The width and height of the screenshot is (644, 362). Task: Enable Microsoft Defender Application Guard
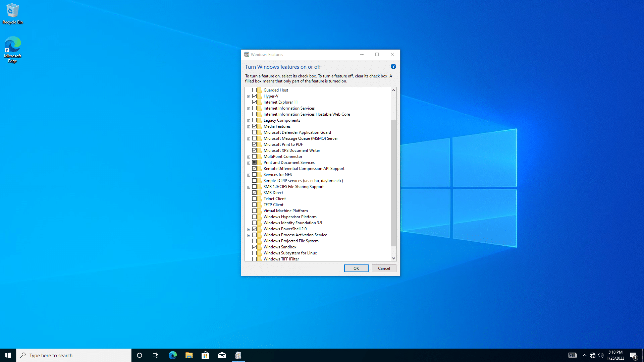click(x=255, y=132)
